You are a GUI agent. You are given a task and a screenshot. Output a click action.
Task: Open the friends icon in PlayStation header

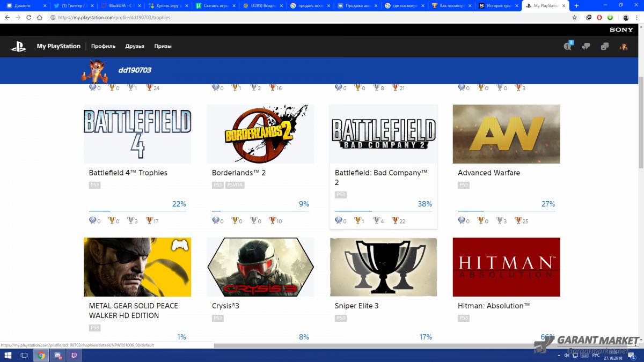[605, 47]
